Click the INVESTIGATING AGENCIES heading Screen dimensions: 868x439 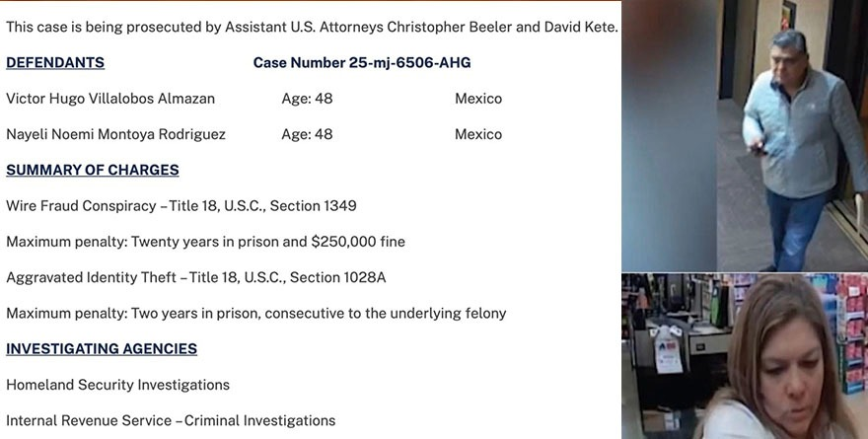click(102, 348)
